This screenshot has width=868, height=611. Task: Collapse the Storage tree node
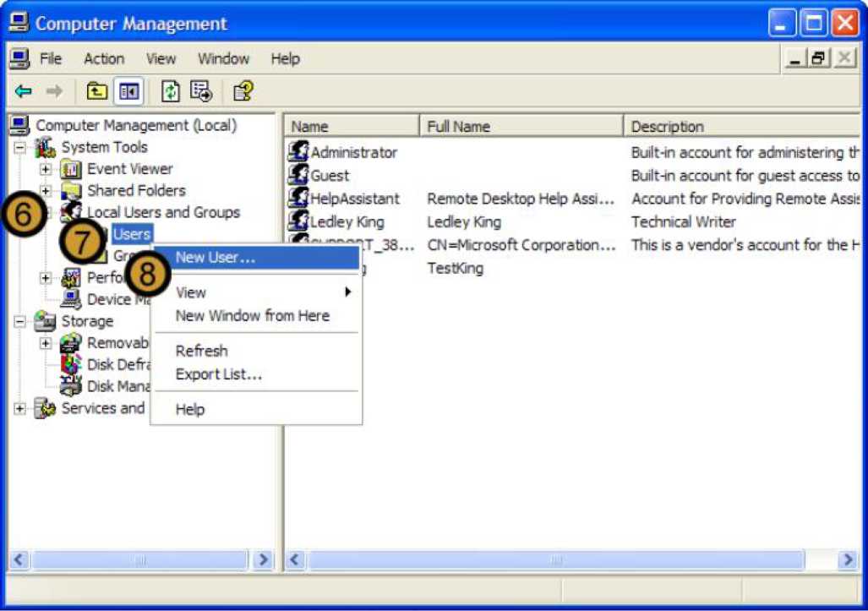[x=20, y=321]
